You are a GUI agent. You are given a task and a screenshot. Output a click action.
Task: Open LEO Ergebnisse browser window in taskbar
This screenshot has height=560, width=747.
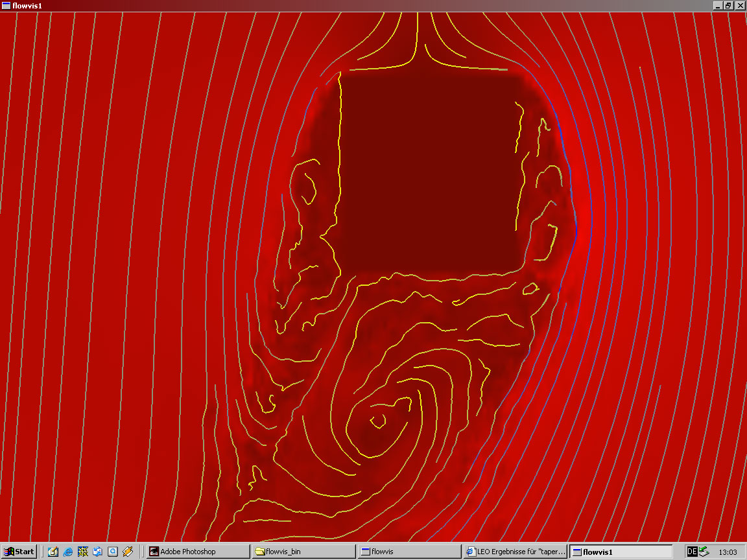[x=516, y=552]
